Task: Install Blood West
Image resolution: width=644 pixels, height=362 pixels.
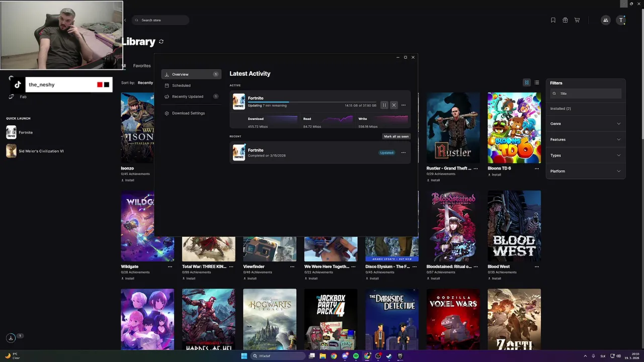Action: [x=494, y=278]
